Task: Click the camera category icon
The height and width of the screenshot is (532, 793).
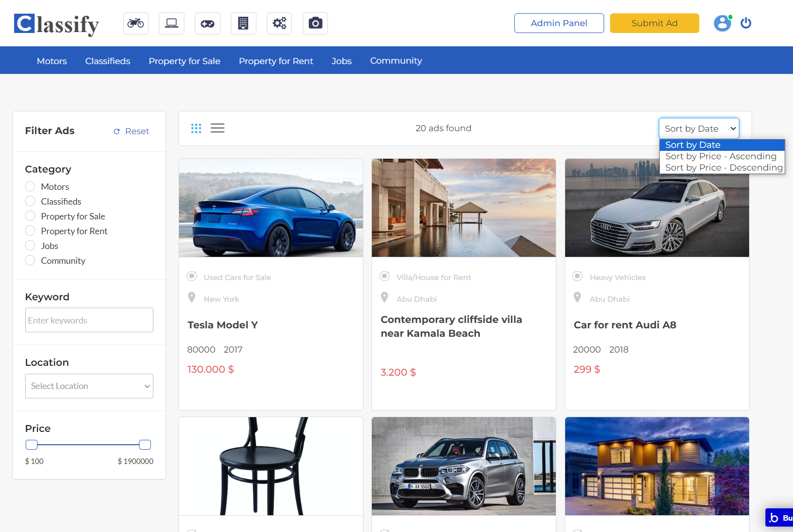Action: (315, 23)
